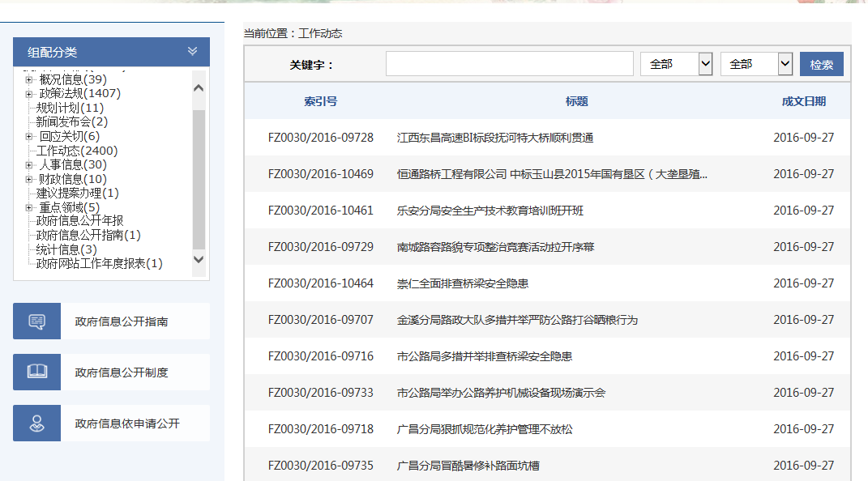Expand the 概况信息(39) tree node
Viewport: 868px width, 481px height.
pyautogui.click(x=29, y=79)
